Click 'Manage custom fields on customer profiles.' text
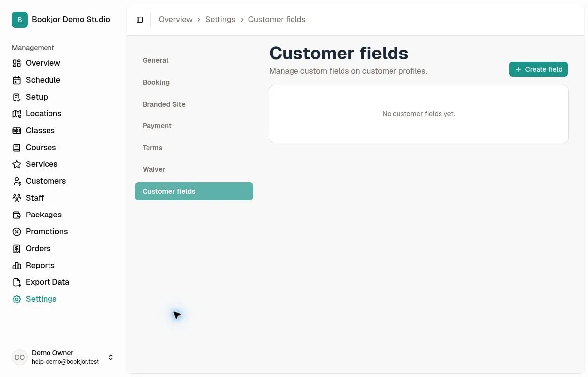The width and height of the screenshot is (588, 377). [x=348, y=71]
